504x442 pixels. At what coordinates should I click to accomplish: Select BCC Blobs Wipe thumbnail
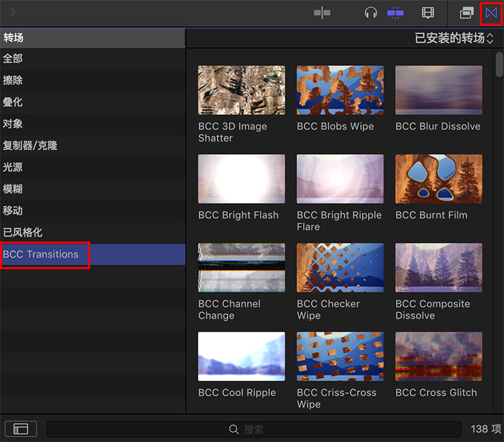pyautogui.click(x=340, y=90)
